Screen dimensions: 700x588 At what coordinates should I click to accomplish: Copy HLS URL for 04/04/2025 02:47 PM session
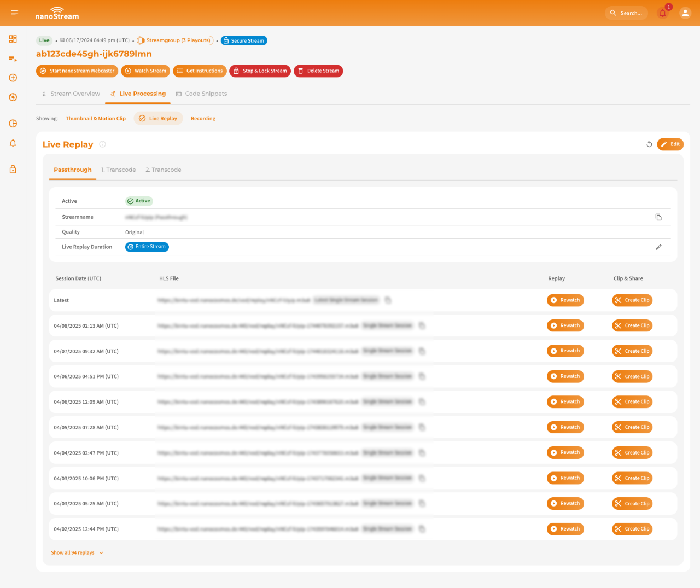pos(422,453)
